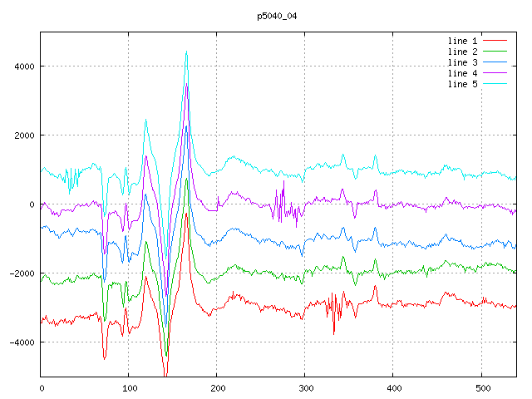Viewport: 532px width, 399px height.
Task: Click the x-axis label 400
Action: pyautogui.click(x=394, y=388)
